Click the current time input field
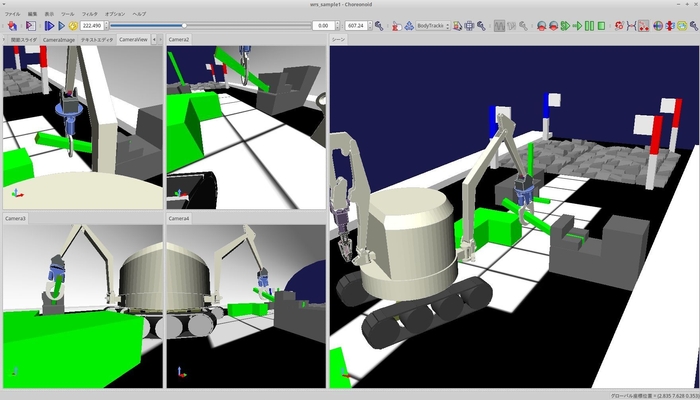 91,25
